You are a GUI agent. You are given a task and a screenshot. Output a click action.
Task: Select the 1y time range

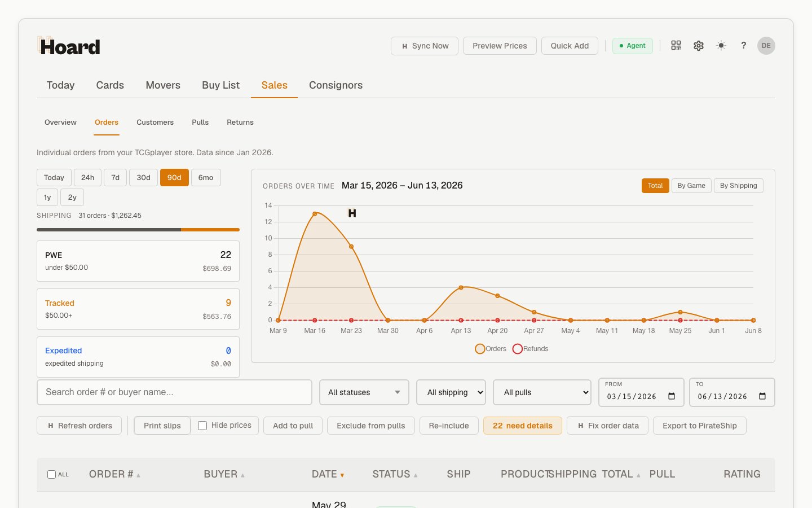point(47,197)
